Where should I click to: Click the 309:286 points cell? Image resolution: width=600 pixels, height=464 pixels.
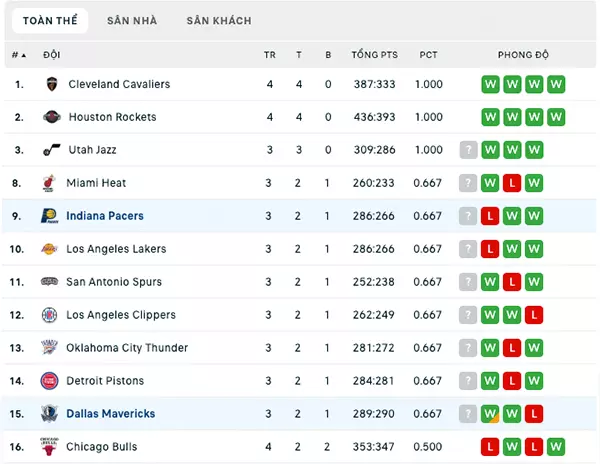coord(375,150)
